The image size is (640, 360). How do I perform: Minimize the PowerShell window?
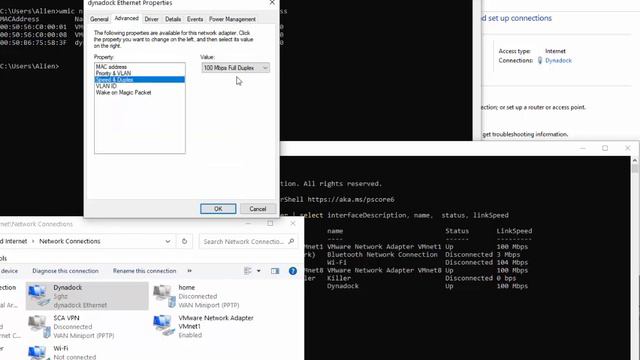click(582, 148)
